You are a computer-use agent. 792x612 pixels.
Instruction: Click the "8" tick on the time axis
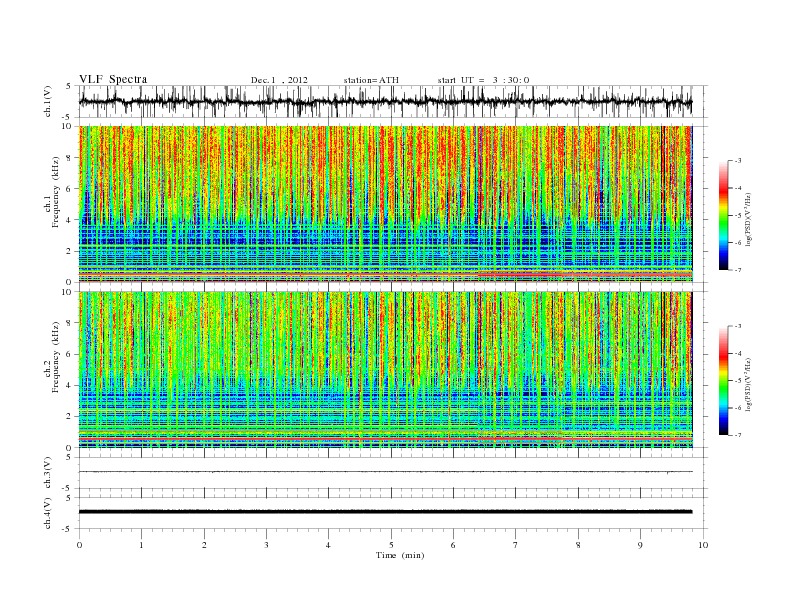click(x=578, y=545)
